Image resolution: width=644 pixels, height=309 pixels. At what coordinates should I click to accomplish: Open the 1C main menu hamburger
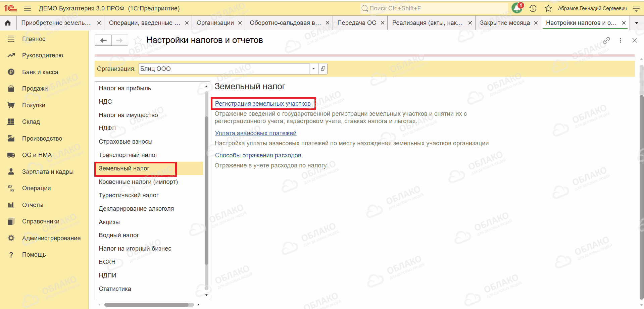[28, 8]
